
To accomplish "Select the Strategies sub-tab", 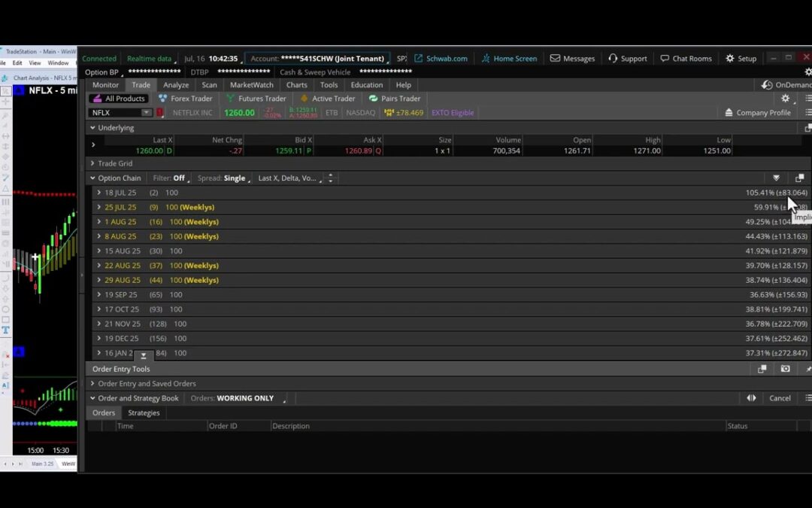I will click(144, 412).
